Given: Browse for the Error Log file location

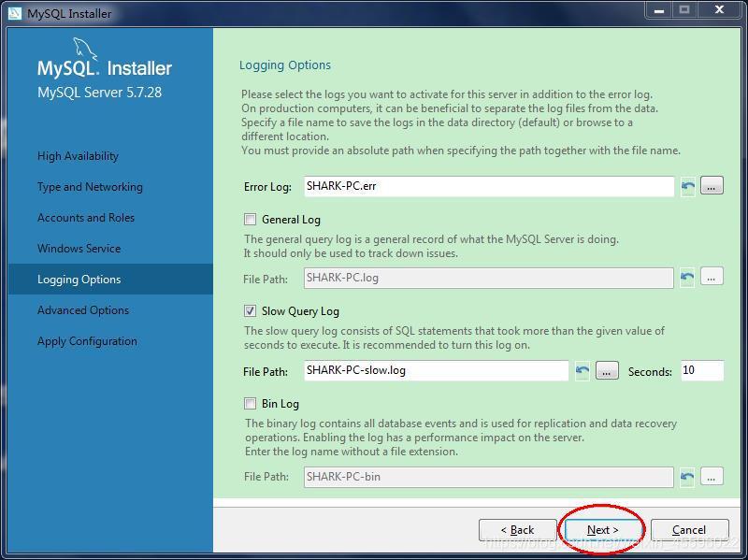Looking at the screenshot, I should point(712,185).
